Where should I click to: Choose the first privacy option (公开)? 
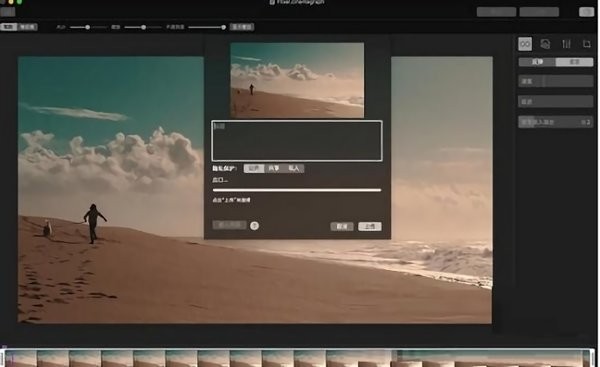pyautogui.click(x=254, y=168)
